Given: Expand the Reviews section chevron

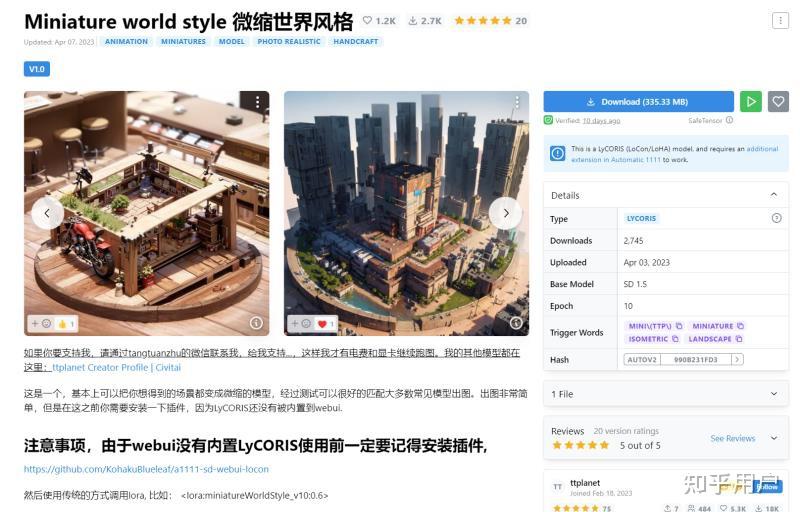Looking at the screenshot, I should (774, 438).
